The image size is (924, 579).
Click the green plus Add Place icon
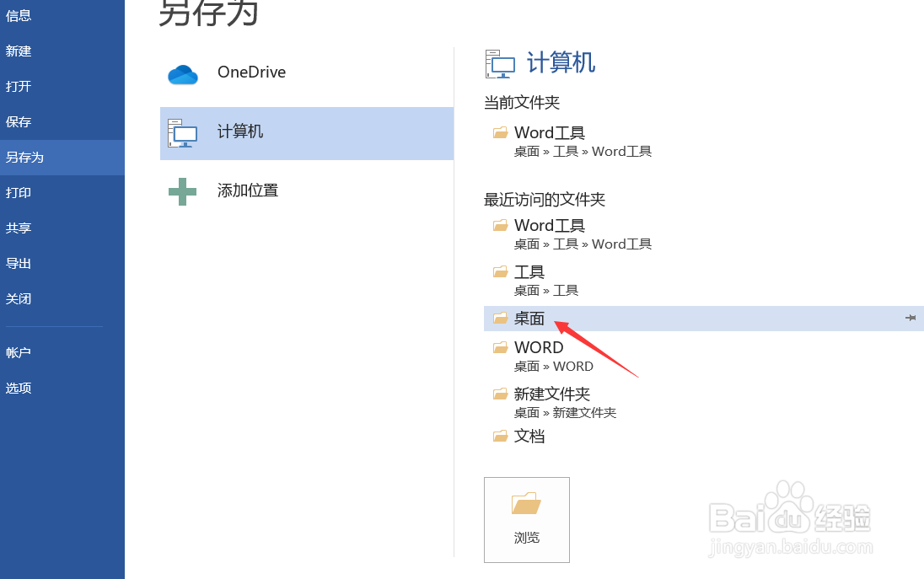coord(182,191)
